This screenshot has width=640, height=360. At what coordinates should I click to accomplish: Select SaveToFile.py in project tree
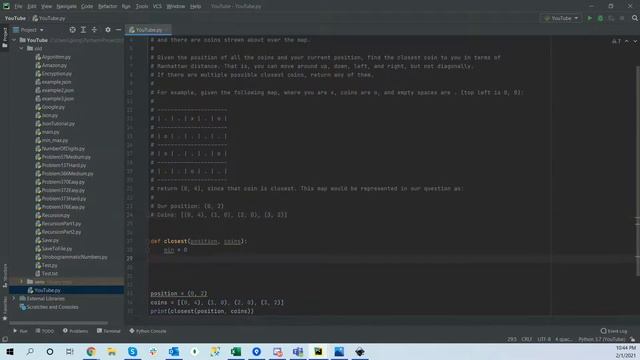53,249
